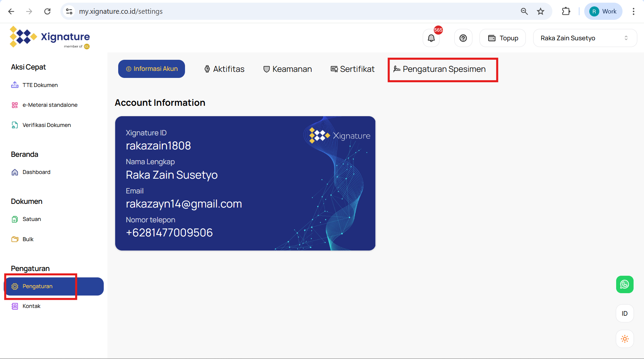The height and width of the screenshot is (359, 644).
Task: Open the Pengaturan Spesimen tab
Action: coord(440,69)
